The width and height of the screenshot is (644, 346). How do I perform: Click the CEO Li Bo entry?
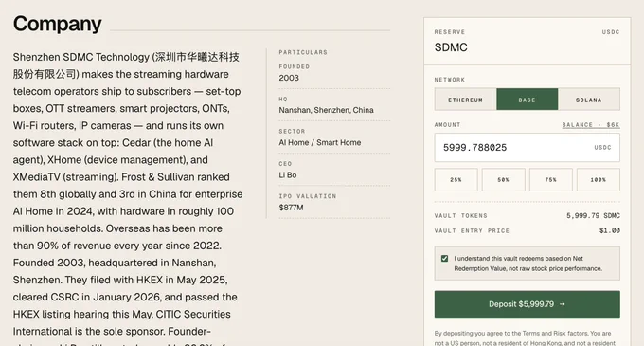[x=288, y=175]
